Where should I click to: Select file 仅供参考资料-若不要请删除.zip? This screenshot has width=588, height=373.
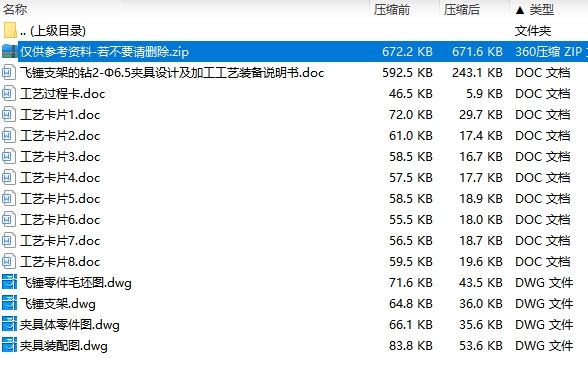click(x=104, y=51)
